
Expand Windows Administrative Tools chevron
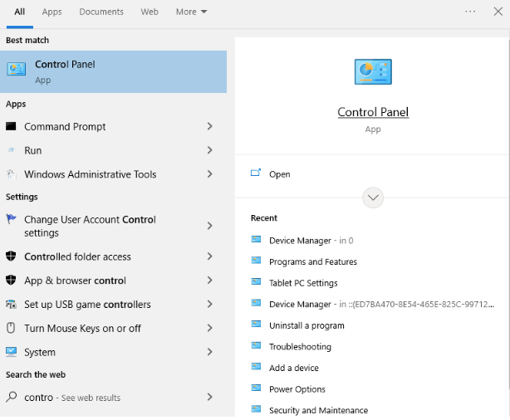[210, 174]
